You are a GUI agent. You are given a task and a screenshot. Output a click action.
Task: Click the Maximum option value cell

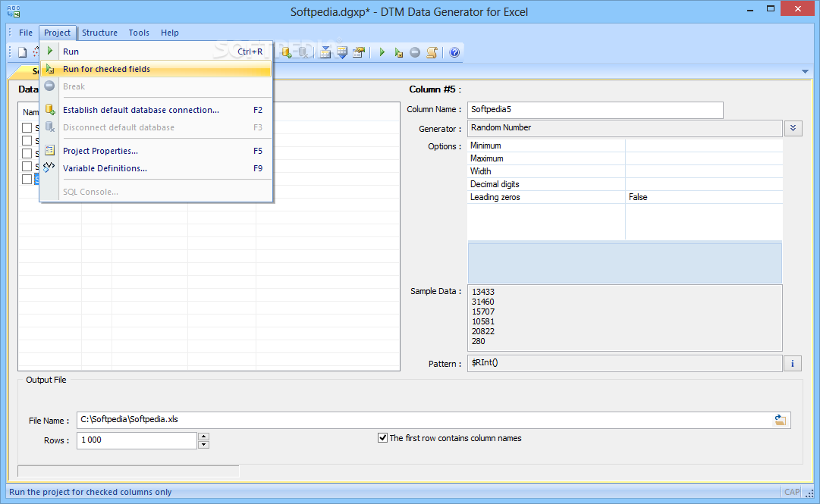[x=704, y=158]
